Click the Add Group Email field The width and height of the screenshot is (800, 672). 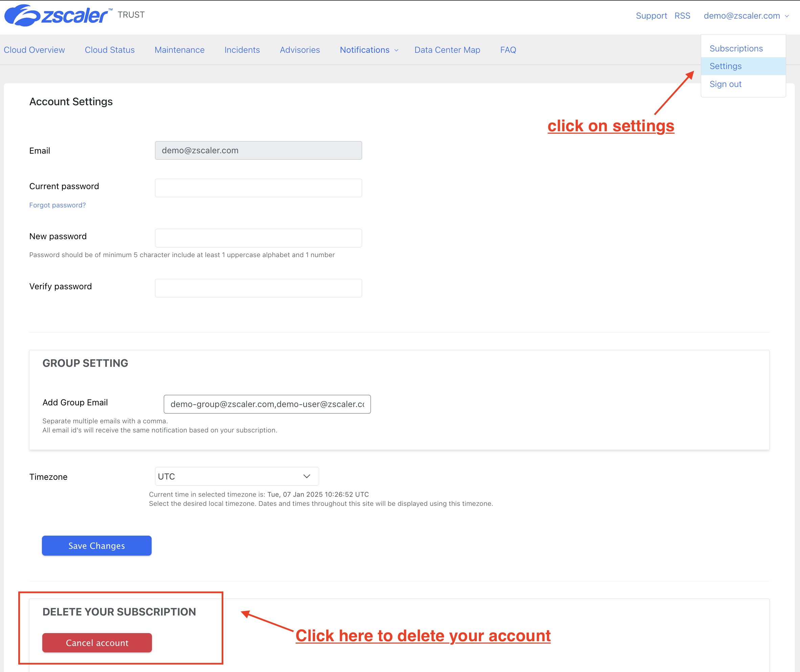267,404
